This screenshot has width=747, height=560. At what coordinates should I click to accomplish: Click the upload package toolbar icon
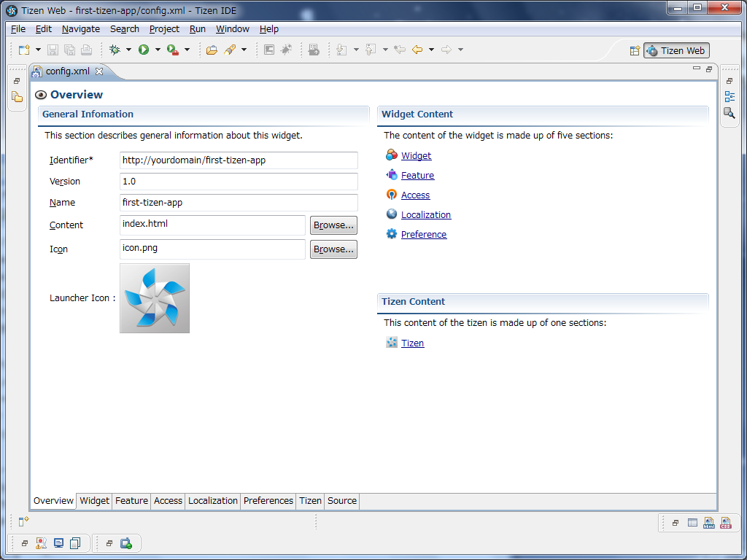click(314, 50)
